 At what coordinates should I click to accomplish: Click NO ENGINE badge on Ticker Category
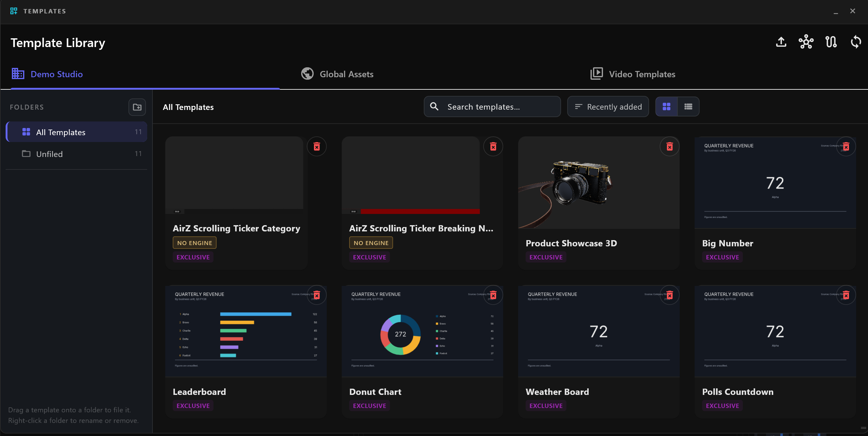(195, 243)
